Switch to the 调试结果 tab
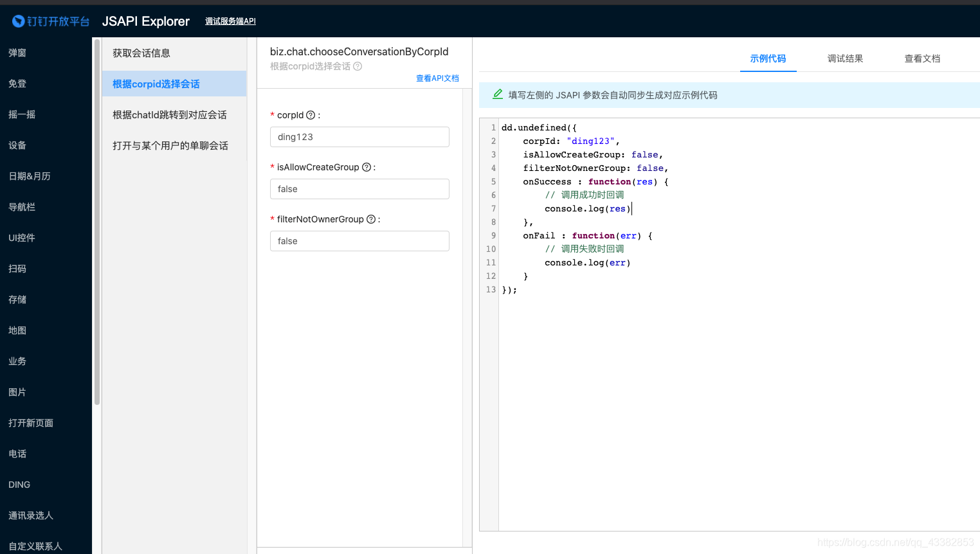This screenshot has width=980, height=554. pyautogui.click(x=845, y=58)
